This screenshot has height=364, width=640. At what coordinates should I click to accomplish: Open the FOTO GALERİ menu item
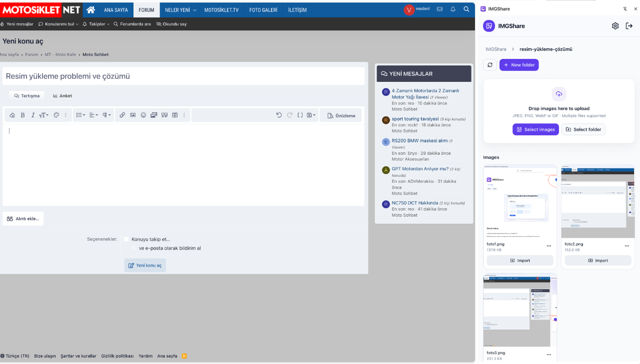point(263,10)
